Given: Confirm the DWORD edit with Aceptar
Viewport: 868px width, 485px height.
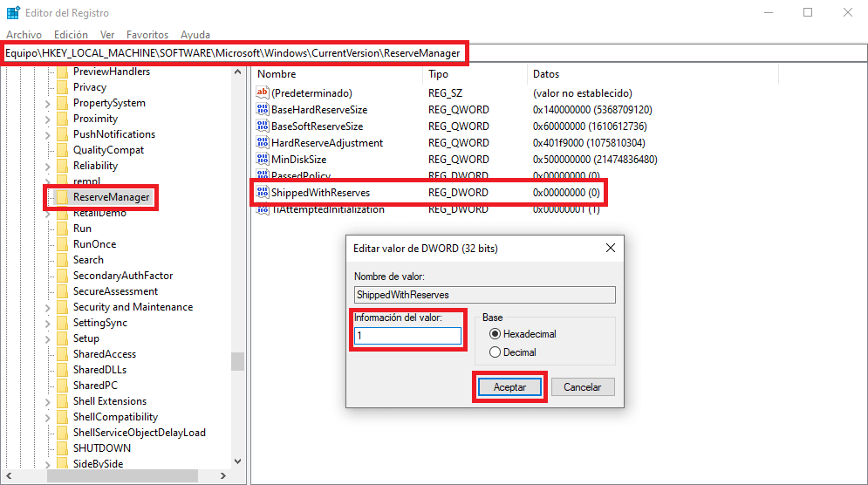Looking at the screenshot, I should pos(509,387).
